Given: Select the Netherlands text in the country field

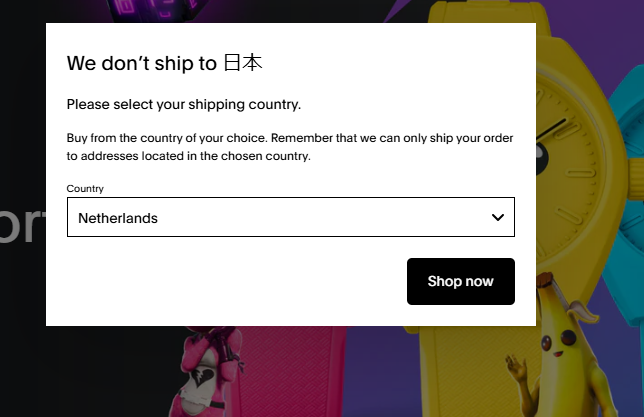Looking at the screenshot, I should pyautogui.click(x=118, y=218).
